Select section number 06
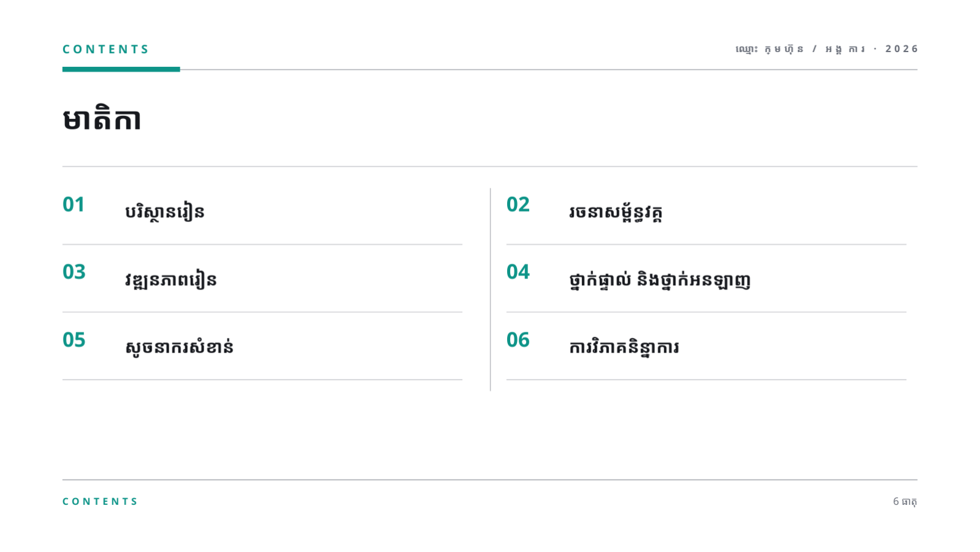Image resolution: width=980 pixels, height=552 pixels. (x=518, y=340)
